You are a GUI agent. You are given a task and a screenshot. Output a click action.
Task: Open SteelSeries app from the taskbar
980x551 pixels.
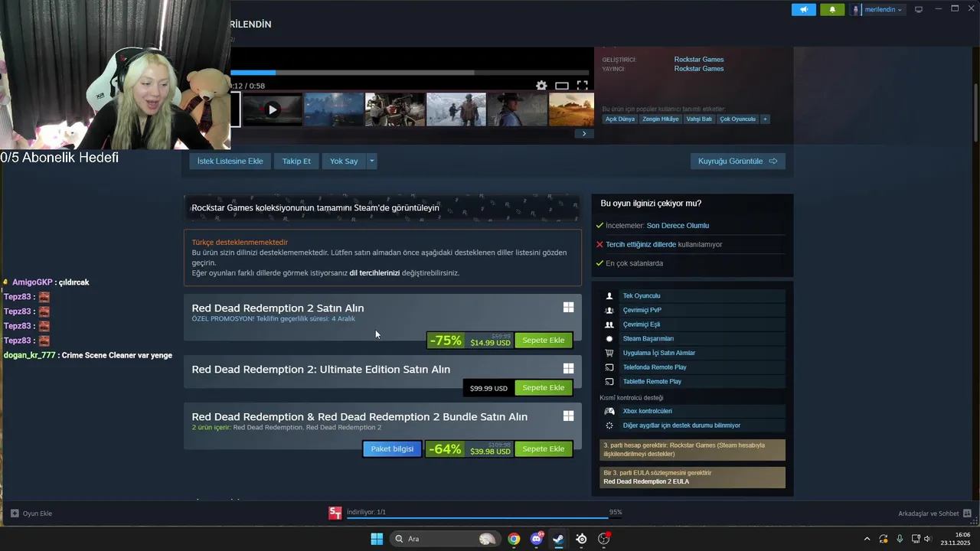582,539
